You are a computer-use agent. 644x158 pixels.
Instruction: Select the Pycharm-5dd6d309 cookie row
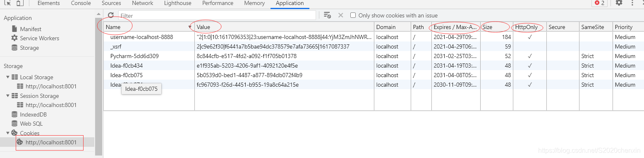pyautogui.click(x=373, y=56)
